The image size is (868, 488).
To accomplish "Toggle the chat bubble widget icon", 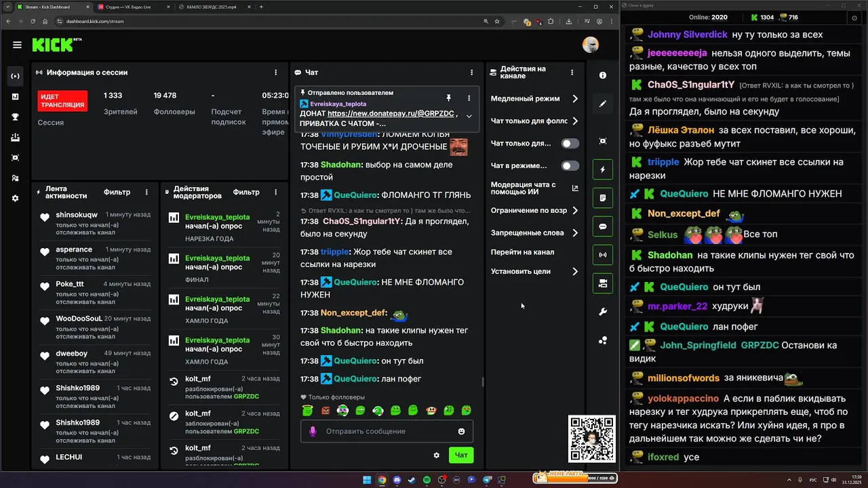I will [603, 226].
